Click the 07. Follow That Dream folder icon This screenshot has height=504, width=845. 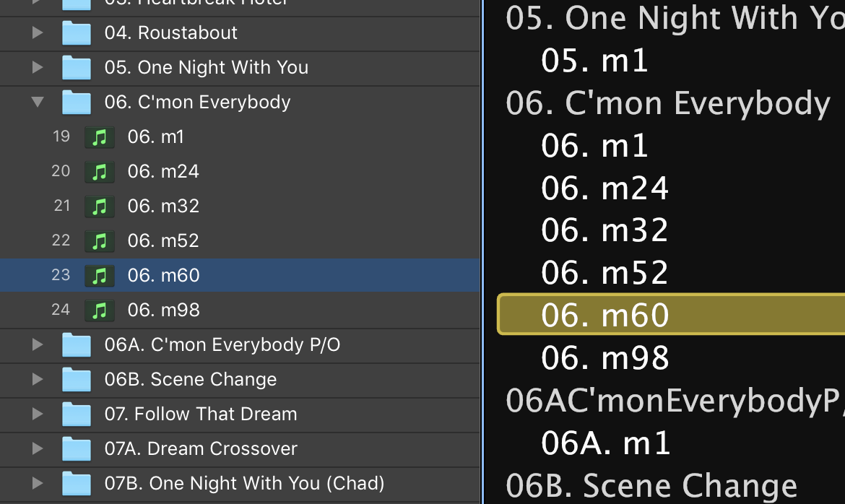pos(77,414)
